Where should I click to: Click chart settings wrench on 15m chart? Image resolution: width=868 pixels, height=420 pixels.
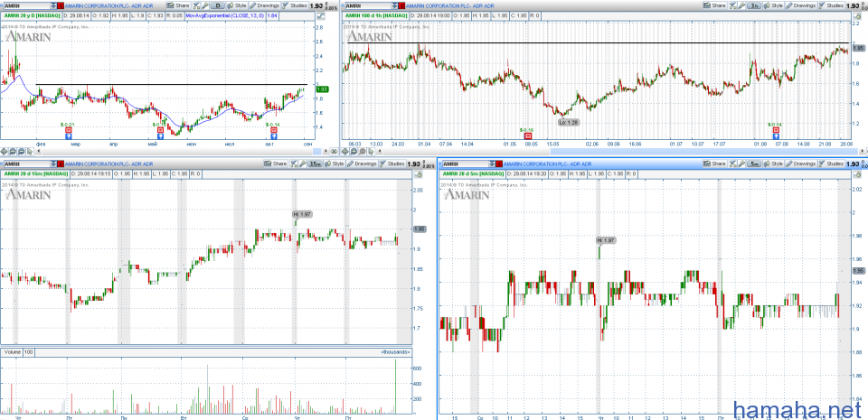coord(302,163)
